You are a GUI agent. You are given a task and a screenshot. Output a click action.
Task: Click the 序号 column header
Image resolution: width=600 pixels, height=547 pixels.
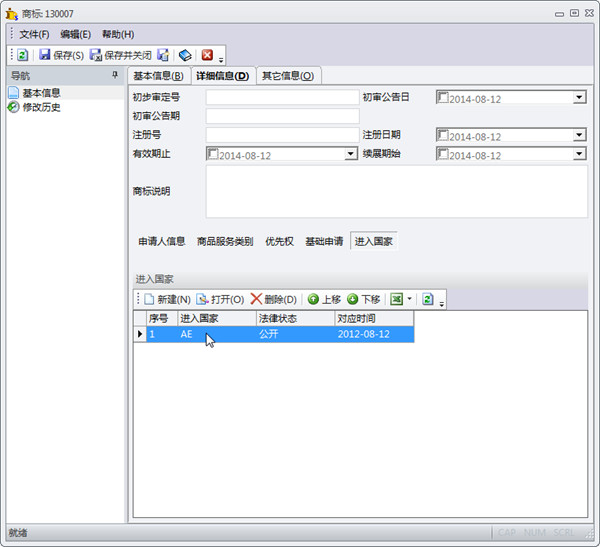click(x=162, y=318)
